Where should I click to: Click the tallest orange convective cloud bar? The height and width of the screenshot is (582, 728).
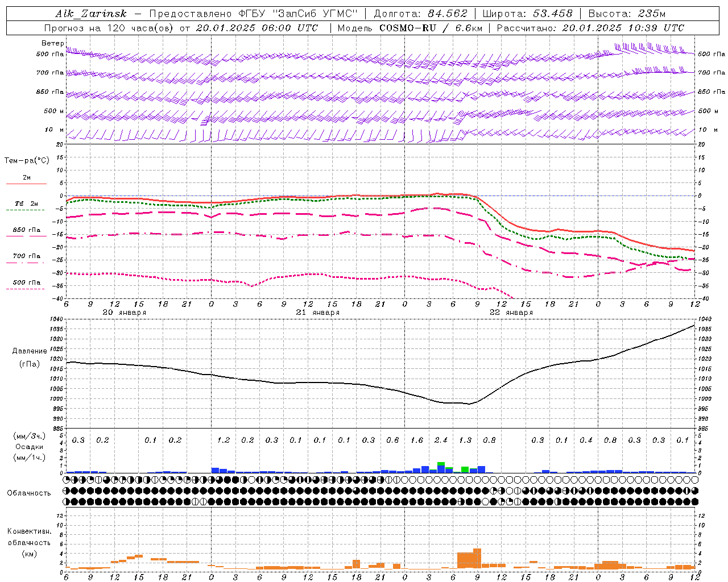(477, 559)
